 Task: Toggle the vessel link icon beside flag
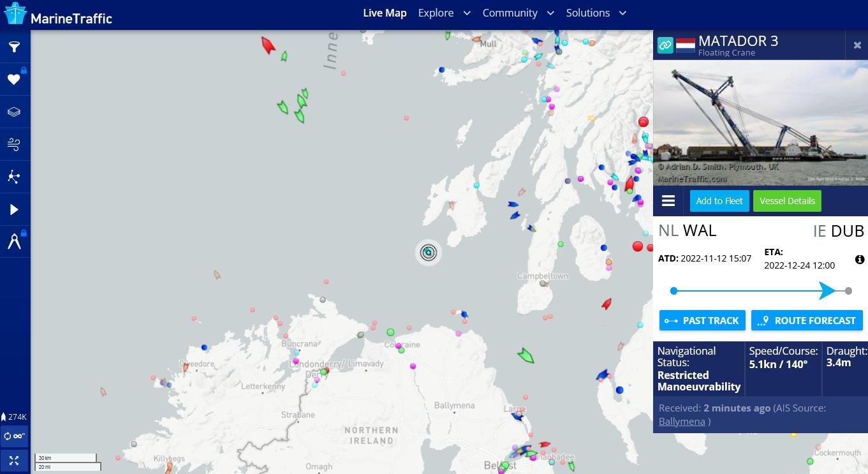coord(665,45)
